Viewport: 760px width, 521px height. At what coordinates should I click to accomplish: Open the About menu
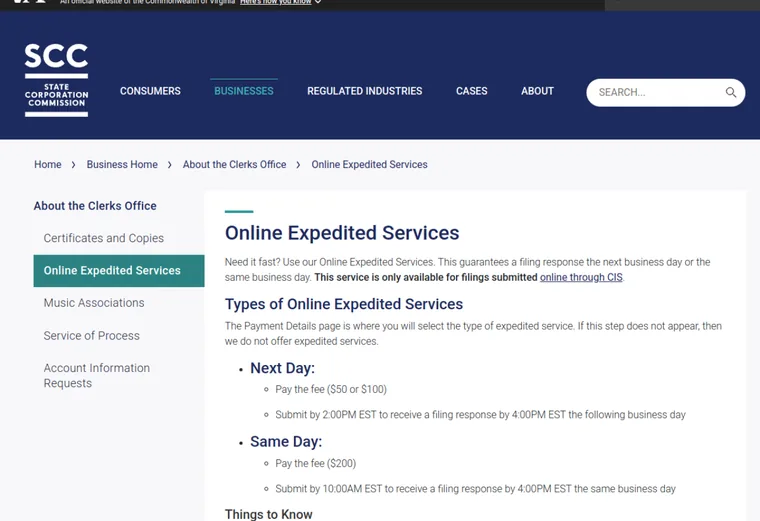pos(537,91)
